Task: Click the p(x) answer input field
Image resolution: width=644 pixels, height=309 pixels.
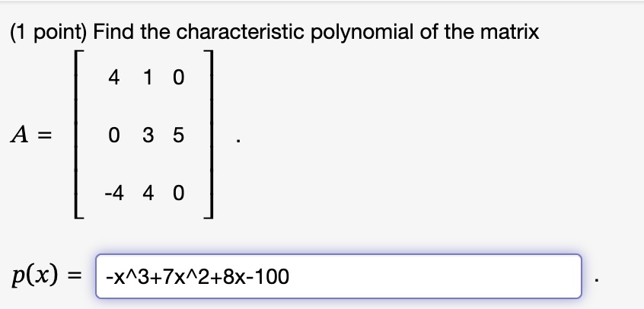Action: pyautogui.click(x=339, y=276)
